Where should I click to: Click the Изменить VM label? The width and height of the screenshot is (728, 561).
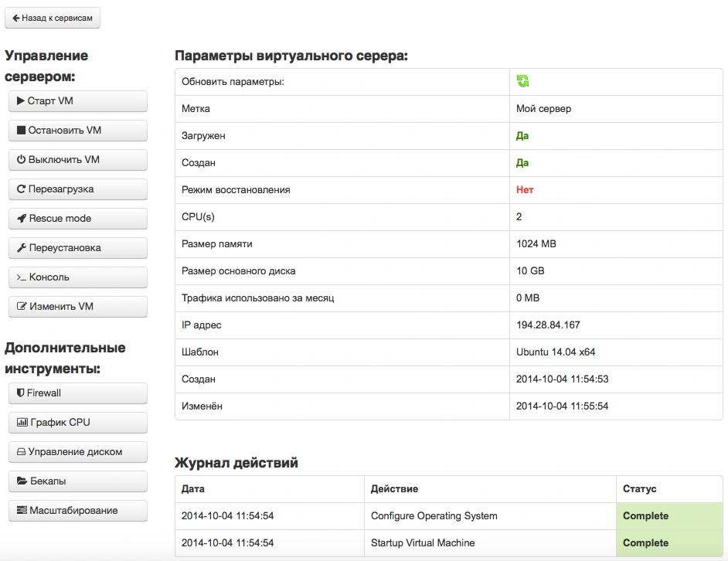tap(61, 307)
